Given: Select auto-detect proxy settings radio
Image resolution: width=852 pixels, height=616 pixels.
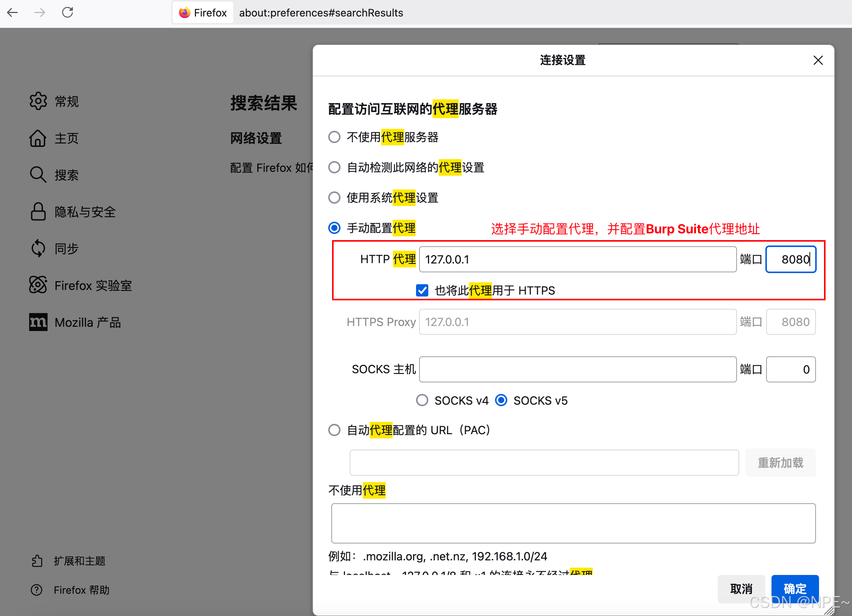Looking at the screenshot, I should [x=334, y=167].
